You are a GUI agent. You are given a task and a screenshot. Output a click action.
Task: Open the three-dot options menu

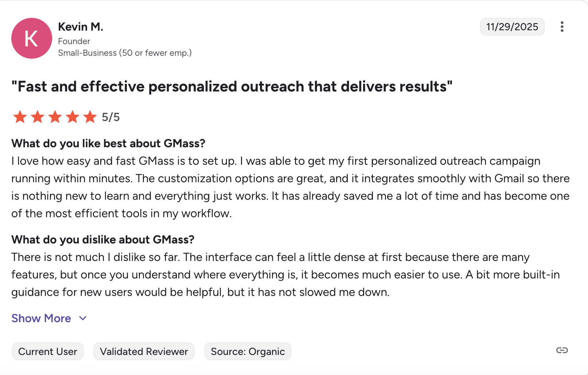click(562, 27)
